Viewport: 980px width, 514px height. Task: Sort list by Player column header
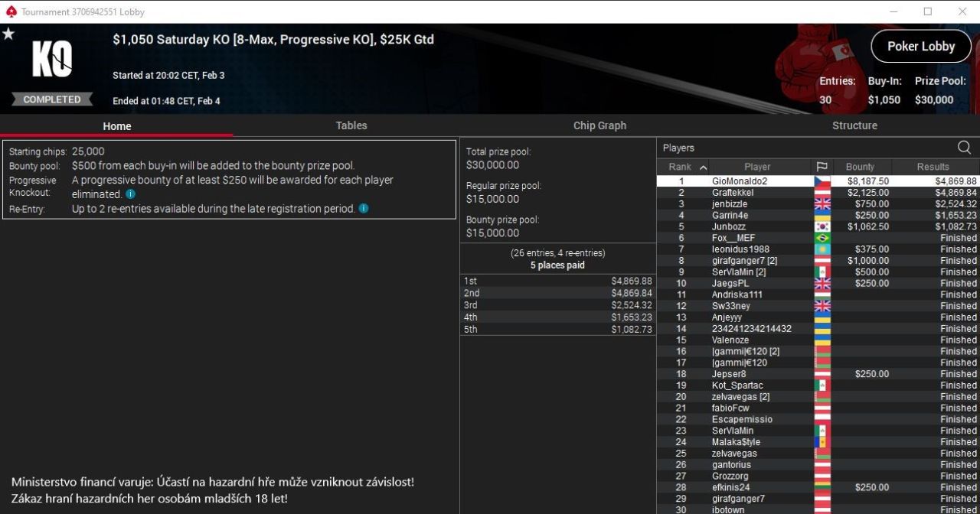click(x=757, y=167)
